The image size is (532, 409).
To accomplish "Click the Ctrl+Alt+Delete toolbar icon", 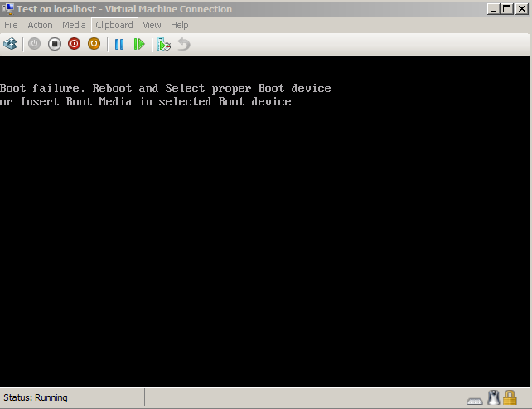I will point(10,44).
